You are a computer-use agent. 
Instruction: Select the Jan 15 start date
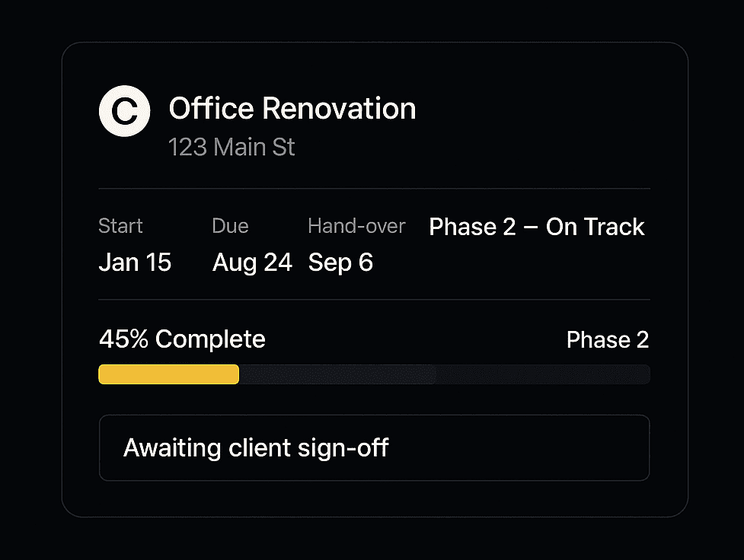pos(135,262)
